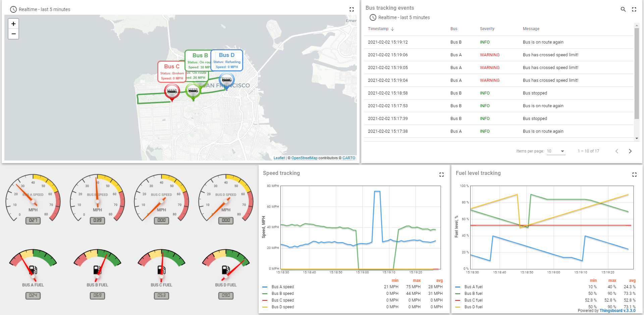Viewport: 644px width, 315px height.
Task: Click the clock icon on the map panel
Action: pos(13,9)
